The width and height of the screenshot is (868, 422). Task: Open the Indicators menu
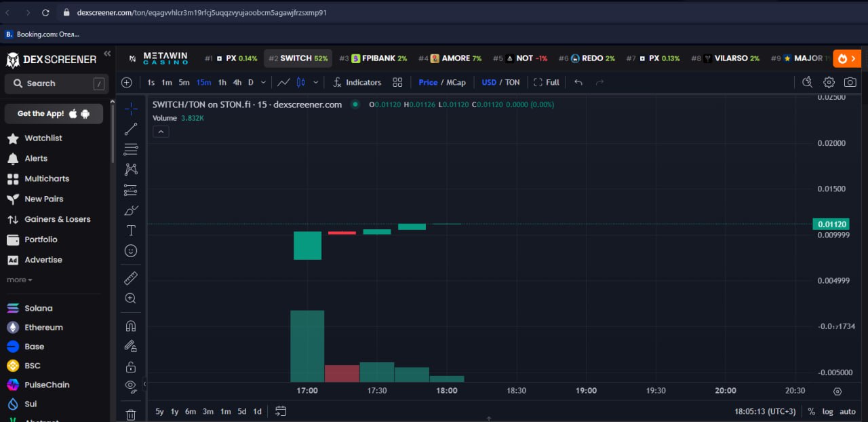(357, 82)
